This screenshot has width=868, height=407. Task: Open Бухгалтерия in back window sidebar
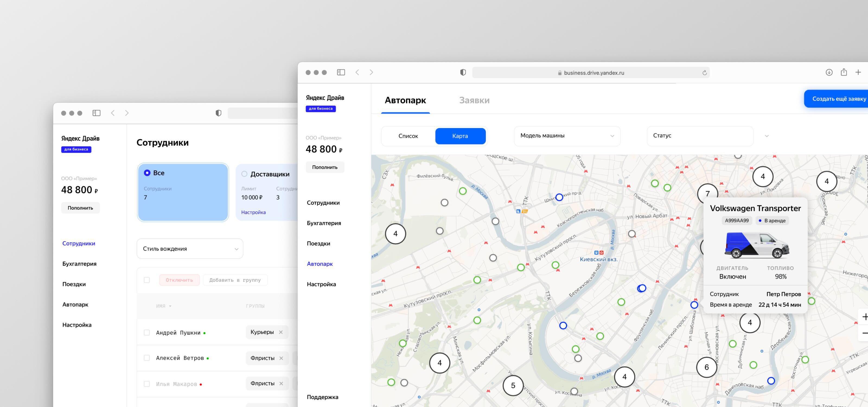pyautogui.click(x=79, y=264)
